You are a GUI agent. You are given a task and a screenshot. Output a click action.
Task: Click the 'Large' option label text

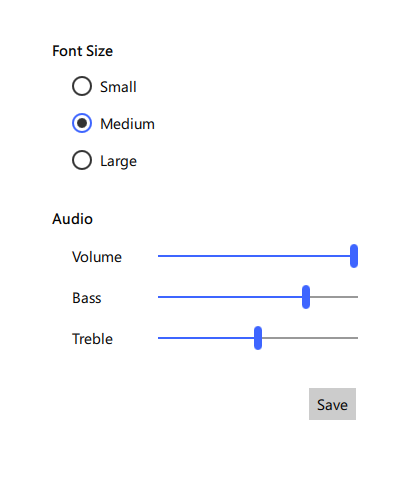pyautogui.click(x=118, y=161)
